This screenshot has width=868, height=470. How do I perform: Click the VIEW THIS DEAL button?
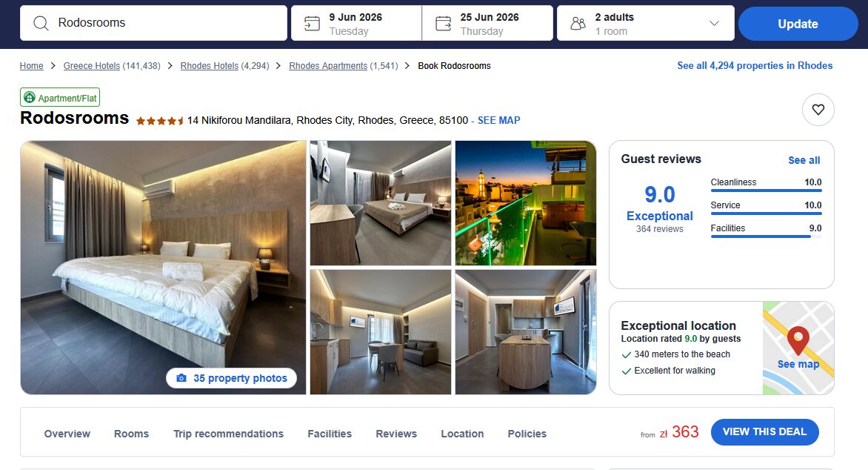(x=764, y=431)
